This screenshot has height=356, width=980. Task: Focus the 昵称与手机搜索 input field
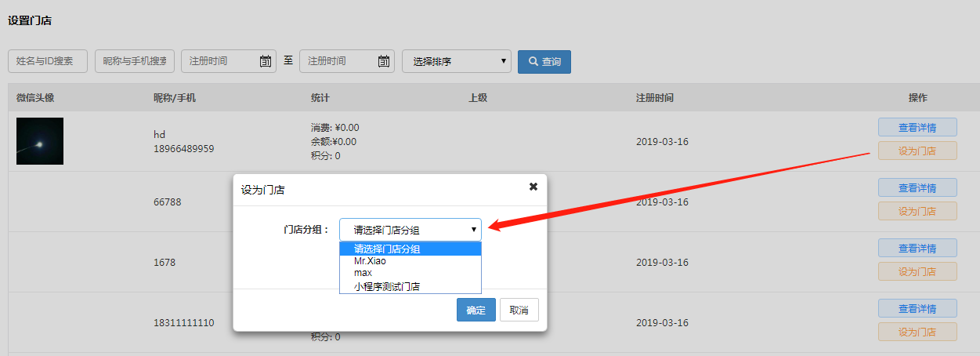134,61
